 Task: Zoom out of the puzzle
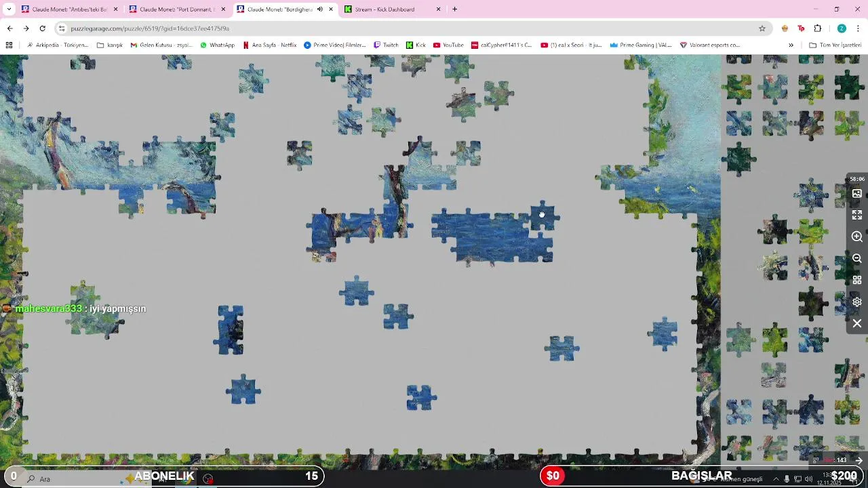pos(857,258)
